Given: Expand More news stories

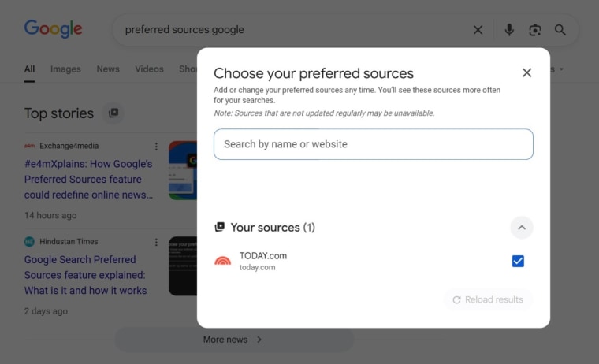Looking at the screenshot, I should click(233, 340).
